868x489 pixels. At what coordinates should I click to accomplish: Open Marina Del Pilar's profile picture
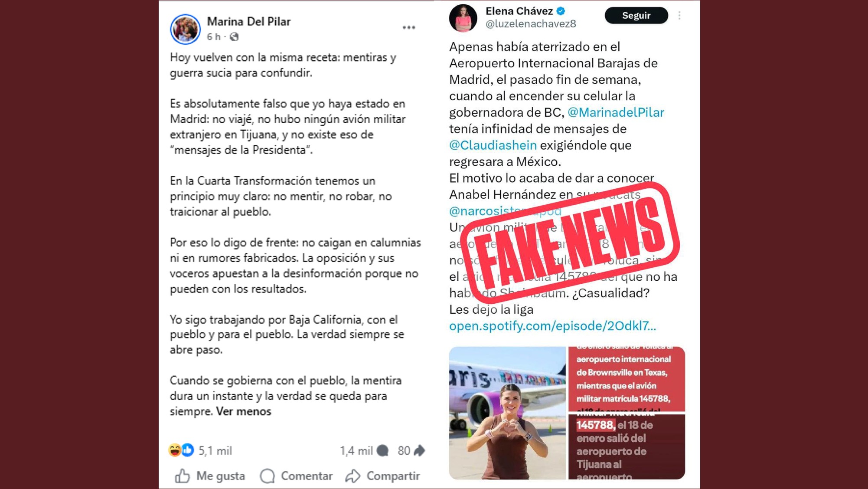(185, 29)
